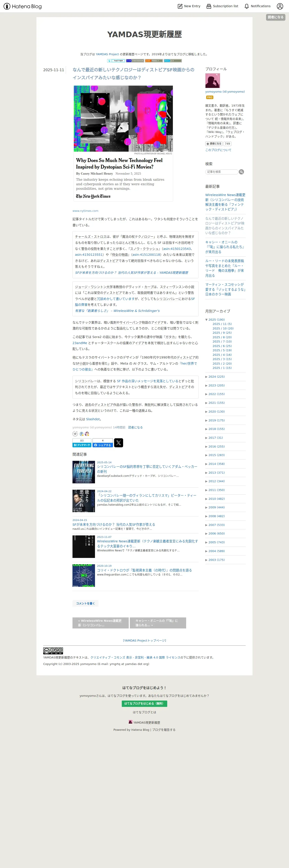
Task: Open the 2023-11-07 related article thumbnail
Action: pos(84,546)
